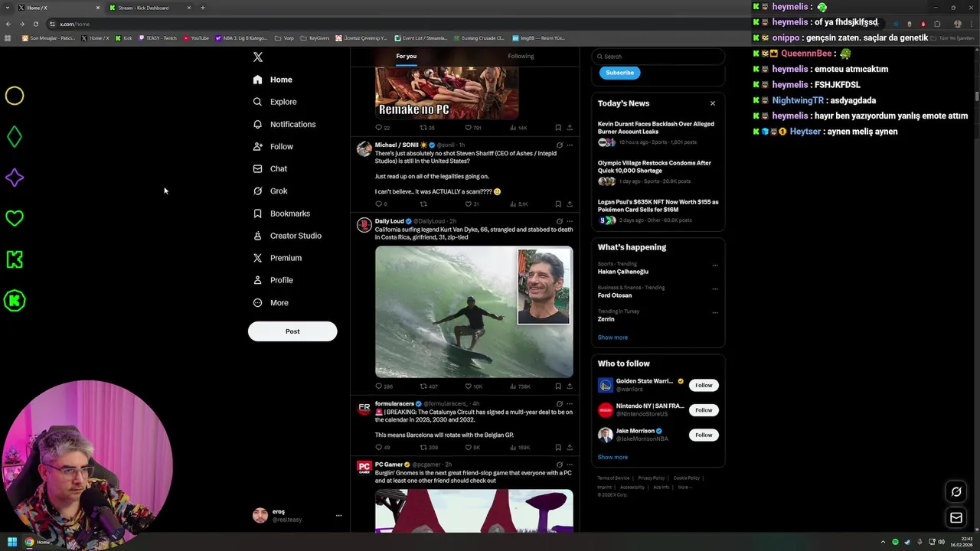
Task: Open more options on Michael / SONII post
Action: coord(570,145)
